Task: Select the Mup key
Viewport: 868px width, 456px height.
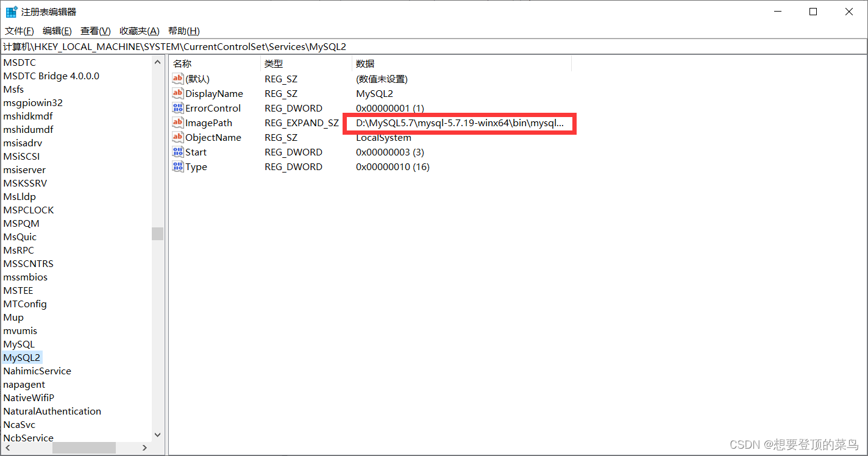Action: point(13,317)
